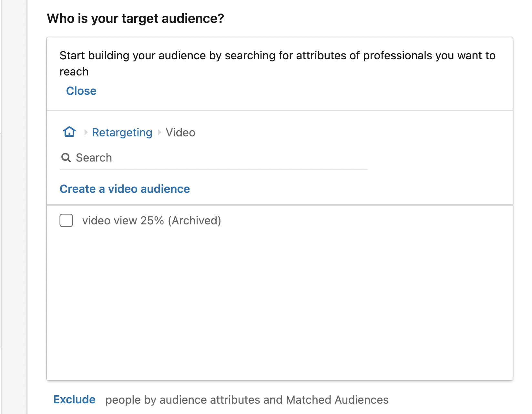This screenshot has width=532, height=414.
Task: Select the Video breadcrumb item
Action: tap(180, 133)
